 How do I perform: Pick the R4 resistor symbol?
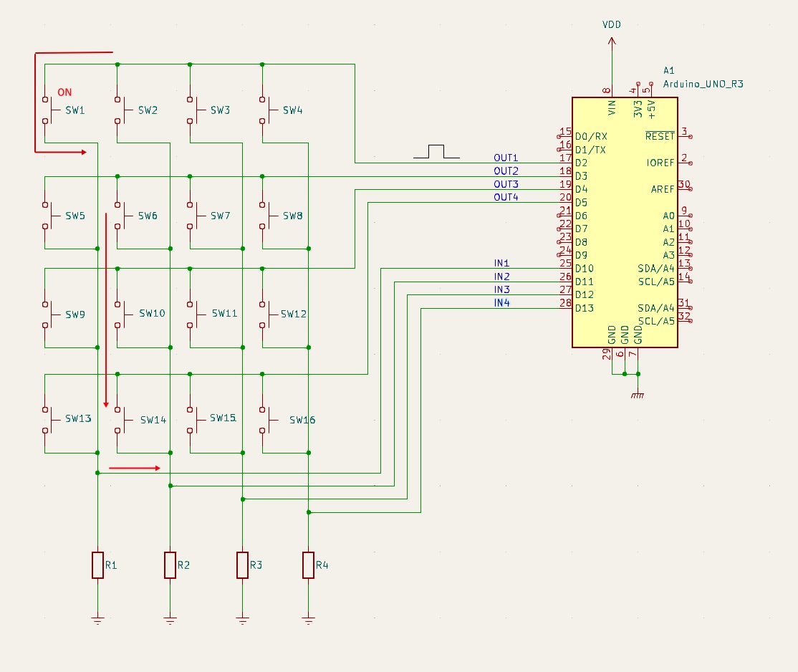pyautogui.click(x=308, y=565)
